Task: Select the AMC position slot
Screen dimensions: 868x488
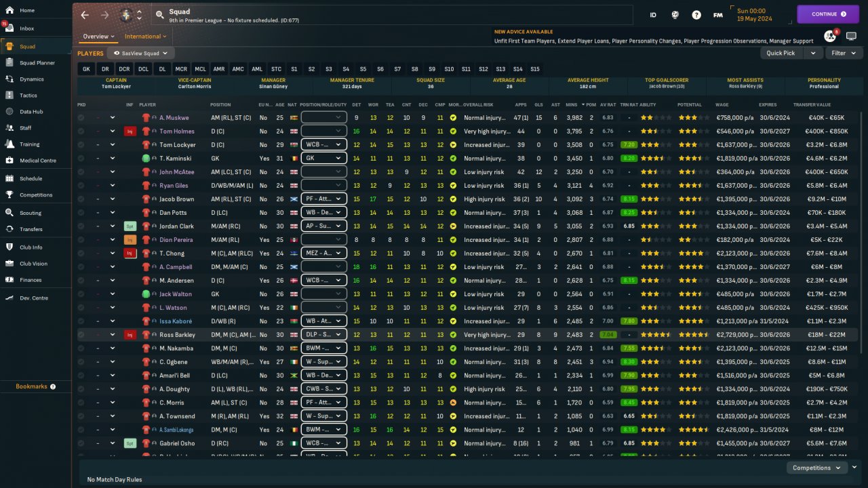Action: (x=238, y=69)
